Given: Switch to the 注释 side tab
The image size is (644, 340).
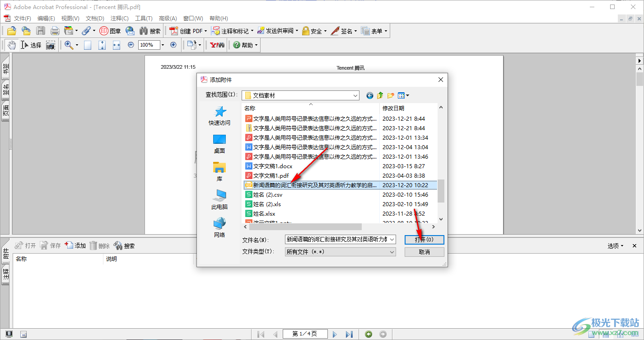Looking at the screenshot, I should [6, 275].
